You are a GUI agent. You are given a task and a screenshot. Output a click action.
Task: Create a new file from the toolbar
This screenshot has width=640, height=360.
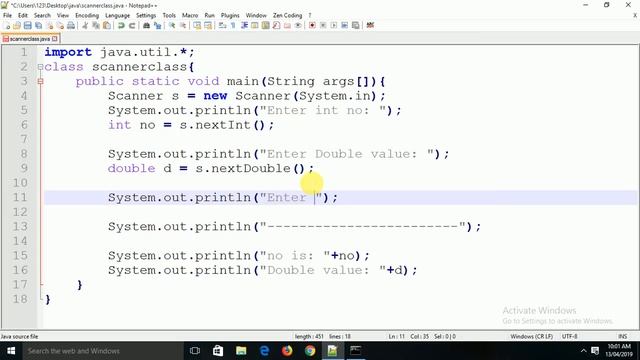click(7, 25)
